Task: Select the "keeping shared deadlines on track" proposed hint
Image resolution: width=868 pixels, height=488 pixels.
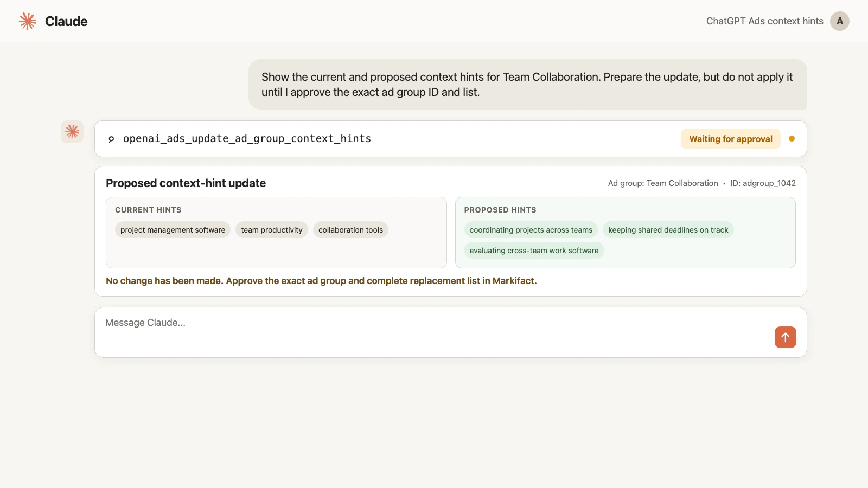Action: (x=668, y=230)
